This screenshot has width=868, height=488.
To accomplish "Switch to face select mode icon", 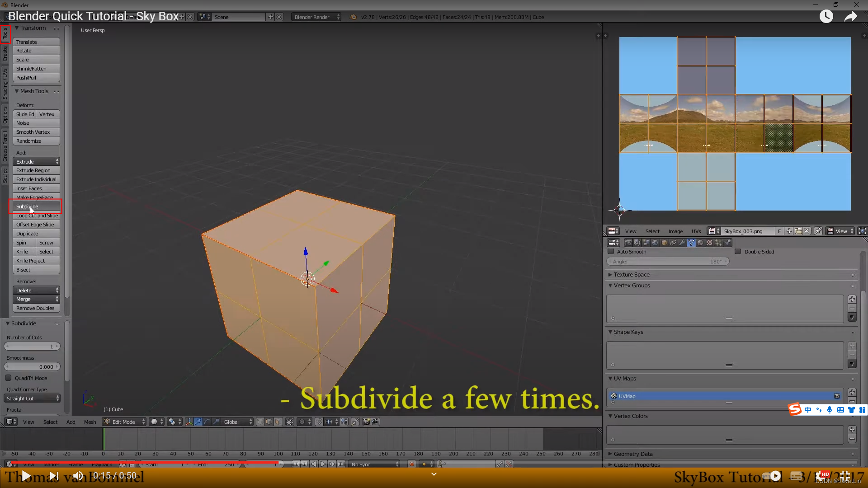I will pos(278,422).
